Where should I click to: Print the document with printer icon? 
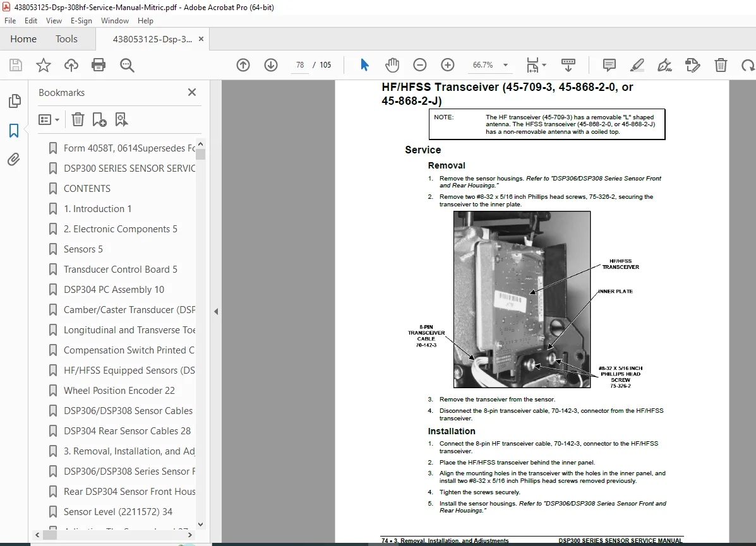[x=99, y=65]
